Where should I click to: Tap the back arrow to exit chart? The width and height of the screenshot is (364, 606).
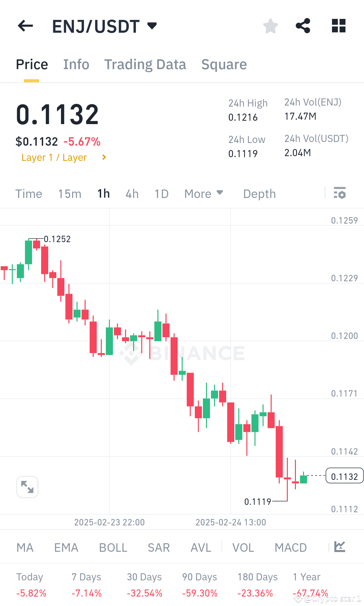[x=25, y=26]
